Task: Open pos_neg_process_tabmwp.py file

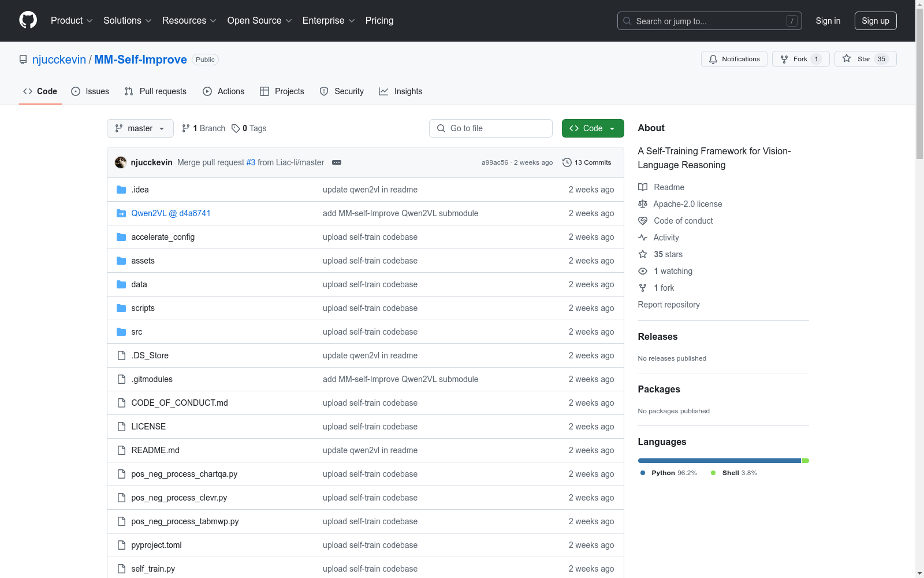Action: (185, 521)
